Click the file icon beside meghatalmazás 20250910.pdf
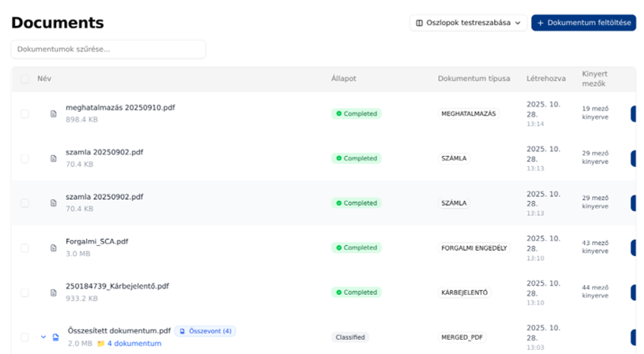Screen dimensions: 644x354 tap(54, 114)
